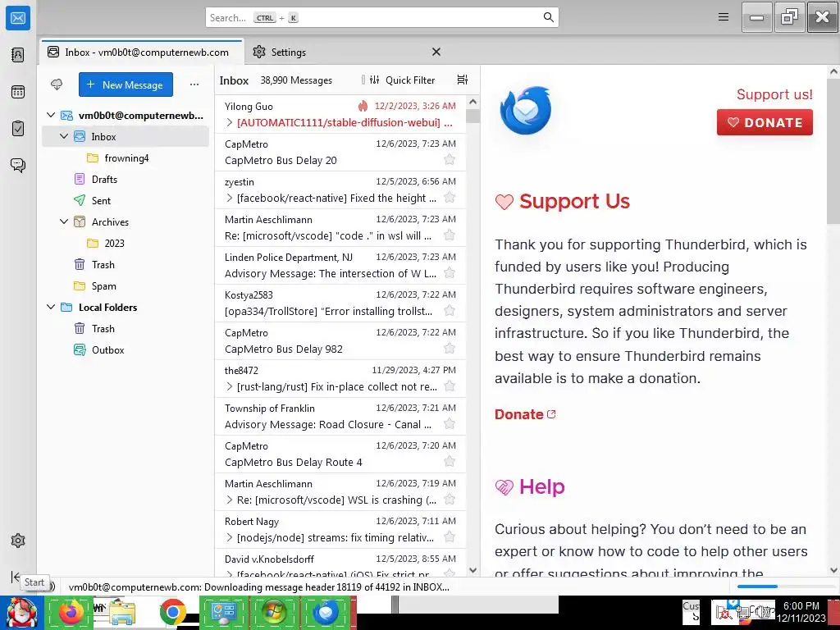Click the search magnifier icon
Viewport: 840px width, 630px height.
point(548,17)
